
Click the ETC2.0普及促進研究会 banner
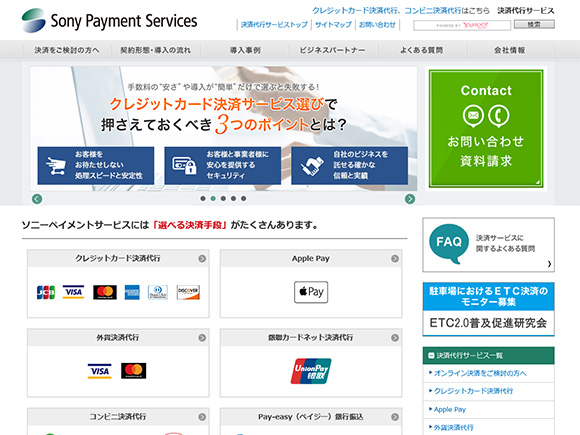[x=488, y=309]
